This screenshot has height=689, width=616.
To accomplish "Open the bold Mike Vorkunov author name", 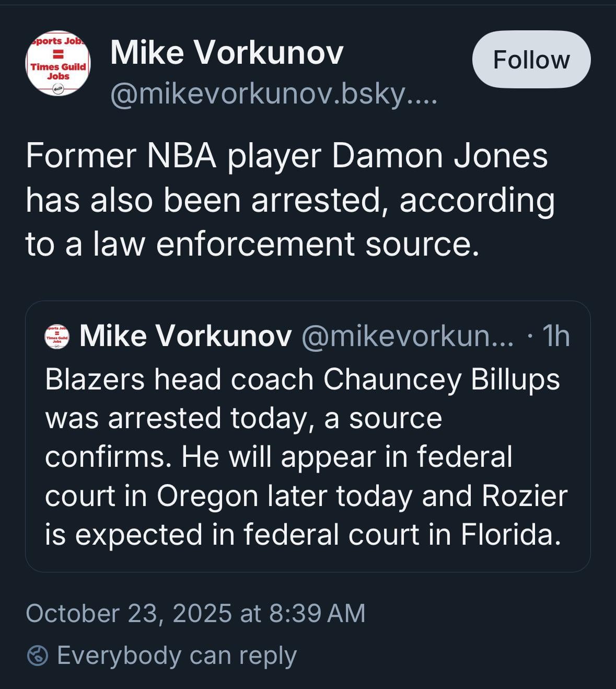I will (x=227, y=53).
